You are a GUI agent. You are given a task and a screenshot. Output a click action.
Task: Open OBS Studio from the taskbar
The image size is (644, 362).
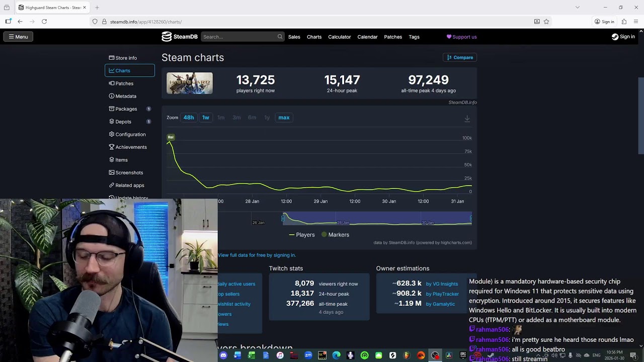click(435, 355)
